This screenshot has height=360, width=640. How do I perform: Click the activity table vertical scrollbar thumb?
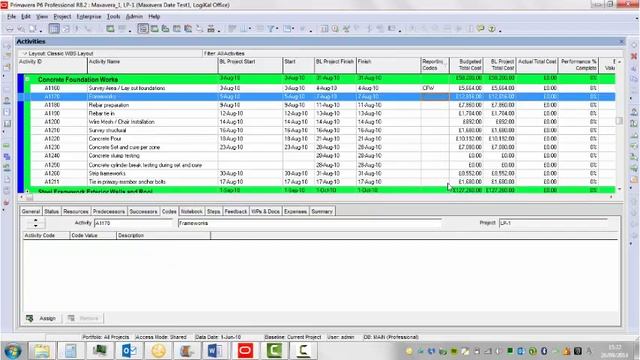coord(619,121)
